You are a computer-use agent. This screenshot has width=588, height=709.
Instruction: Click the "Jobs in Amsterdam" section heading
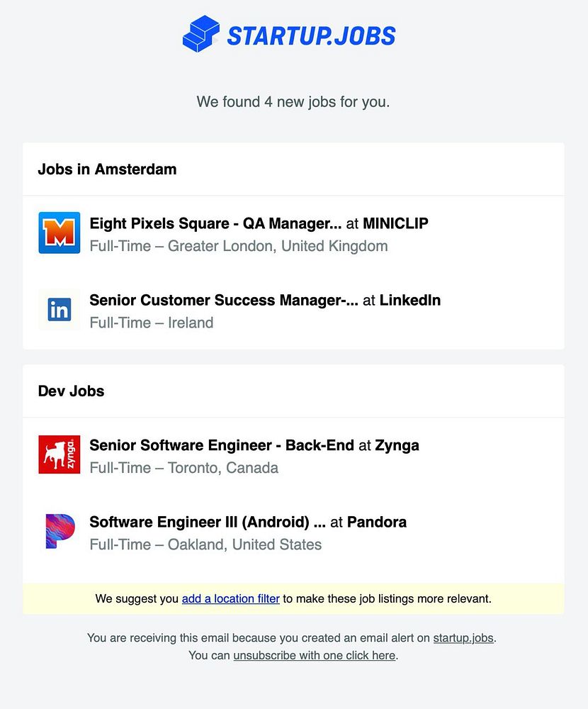point(107,169)
